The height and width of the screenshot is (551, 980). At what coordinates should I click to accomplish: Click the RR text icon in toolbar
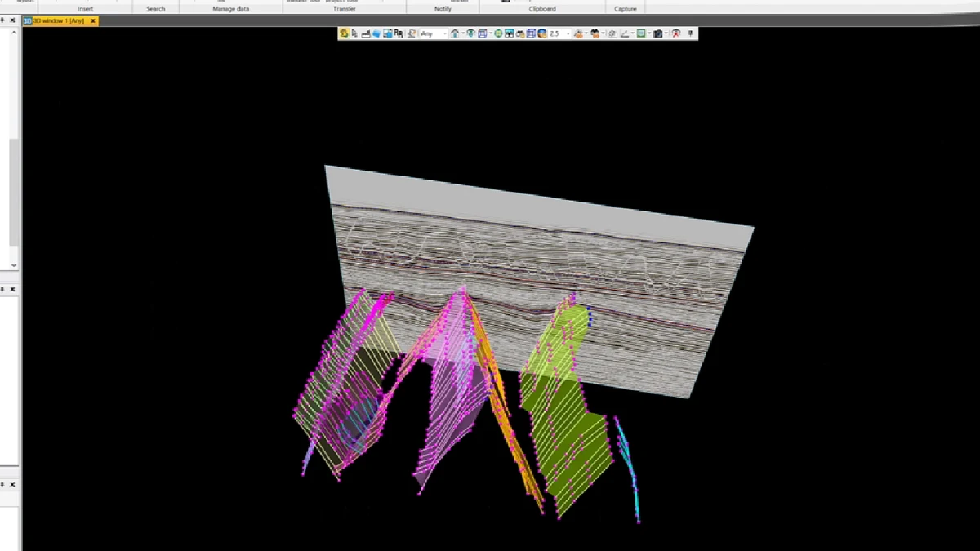(399, 33)
